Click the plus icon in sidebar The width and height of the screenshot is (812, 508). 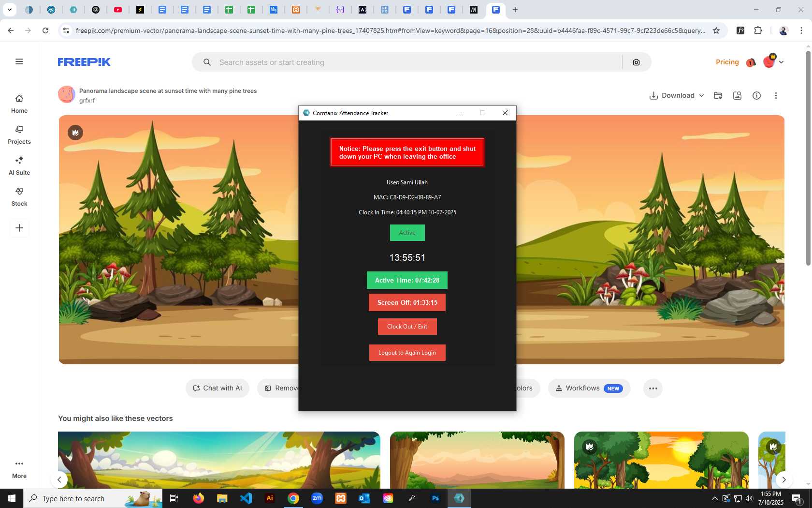19,228
